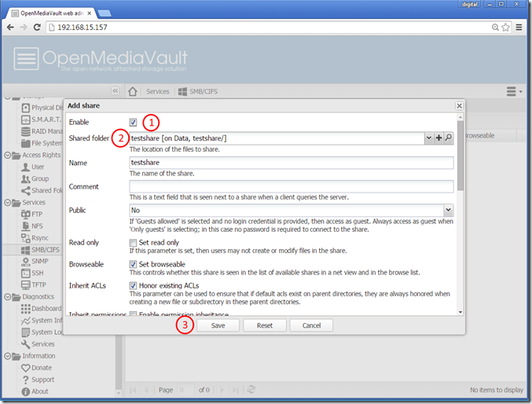Open Rsync service in sidebar
The image size is (532, 404).
[x=35, y=238]
